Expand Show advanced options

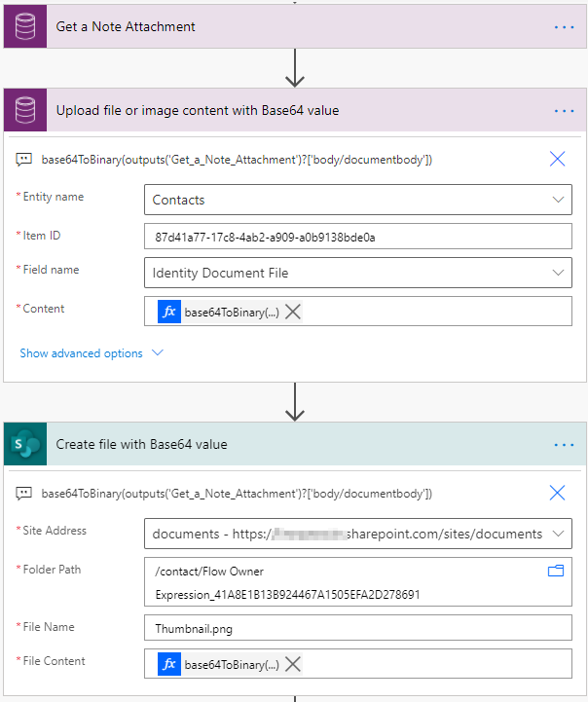click(92, 353)
